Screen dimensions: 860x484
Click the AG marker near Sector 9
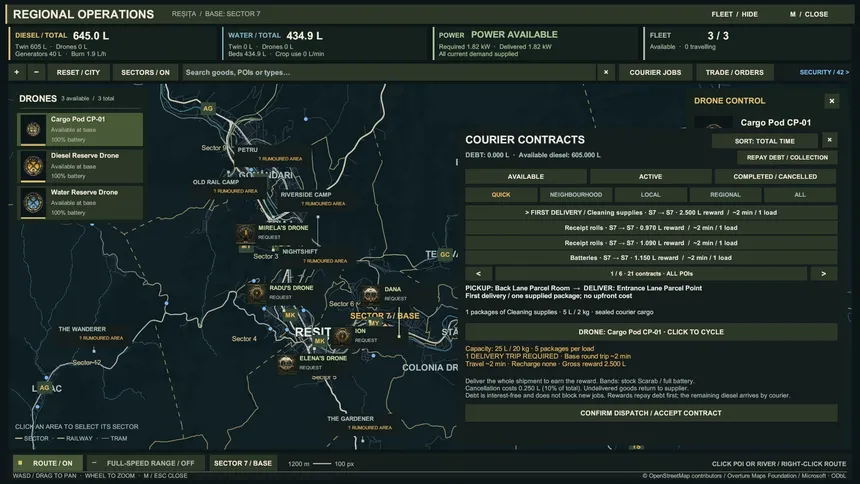pyautogui.click(x=207, y=108)
